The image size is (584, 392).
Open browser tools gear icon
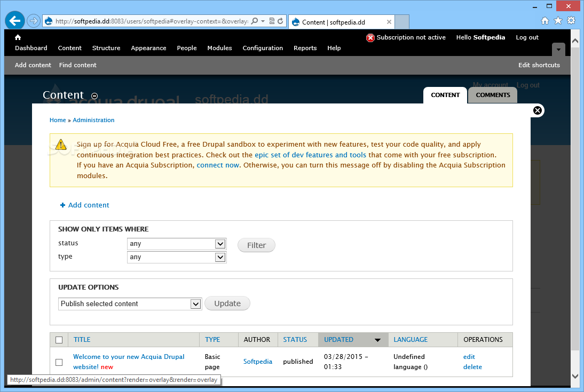tap(571, 20)
